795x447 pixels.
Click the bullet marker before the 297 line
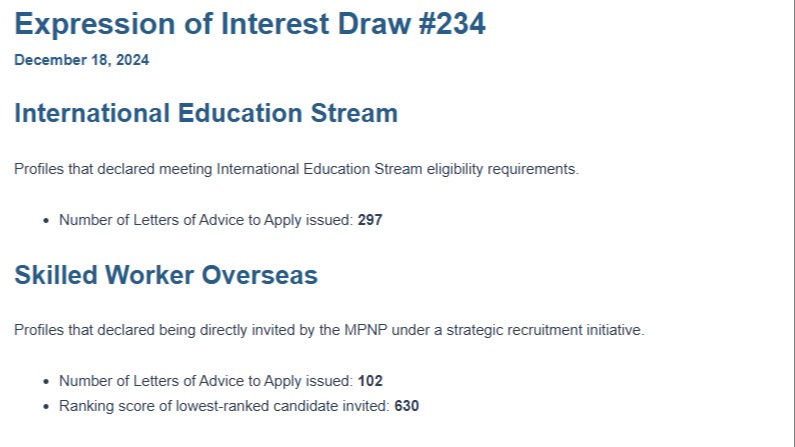46,220
